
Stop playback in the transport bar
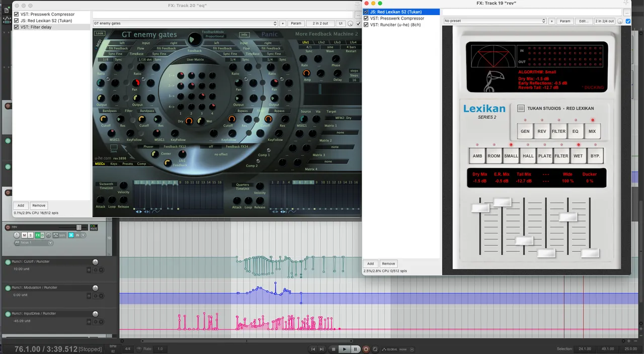pos(333,349)
